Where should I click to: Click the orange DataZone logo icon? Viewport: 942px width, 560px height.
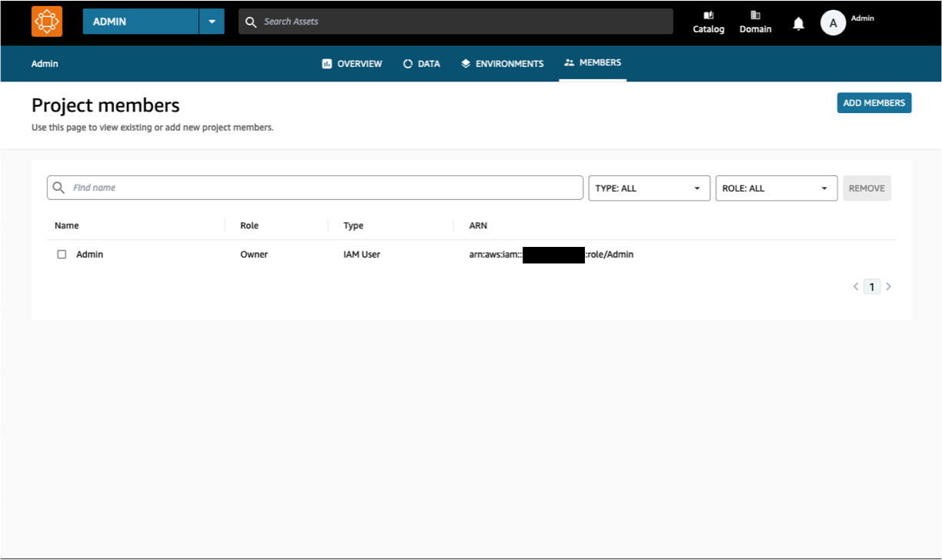pos(47,22)
